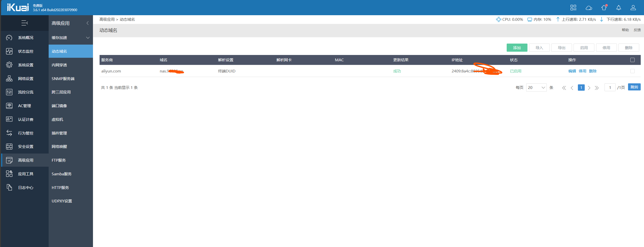Tick the checkbox for aliyun.com row
Image resolution: width=644 pixels, height=247 pixels.
(x=632, y=71)
